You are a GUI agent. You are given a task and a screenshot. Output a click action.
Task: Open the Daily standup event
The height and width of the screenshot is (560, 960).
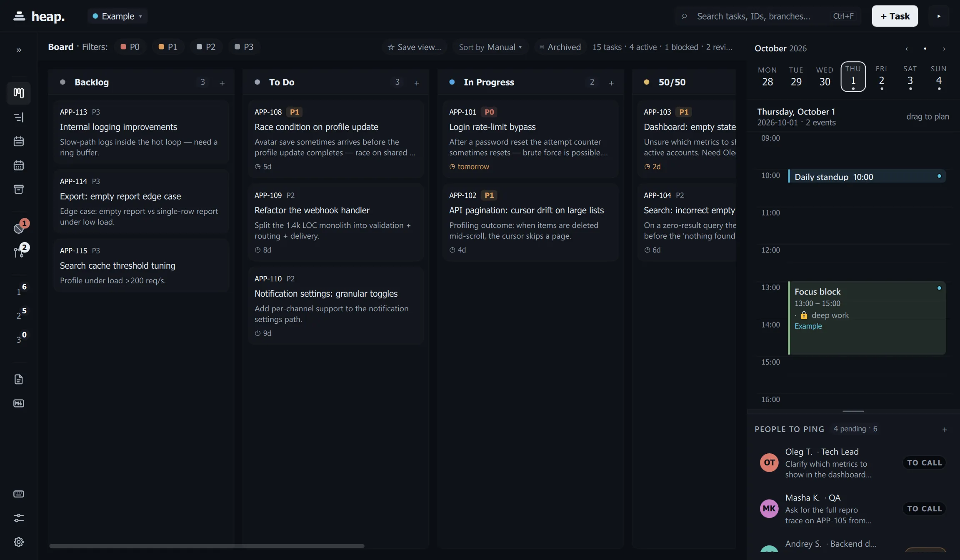pos(867,177)
